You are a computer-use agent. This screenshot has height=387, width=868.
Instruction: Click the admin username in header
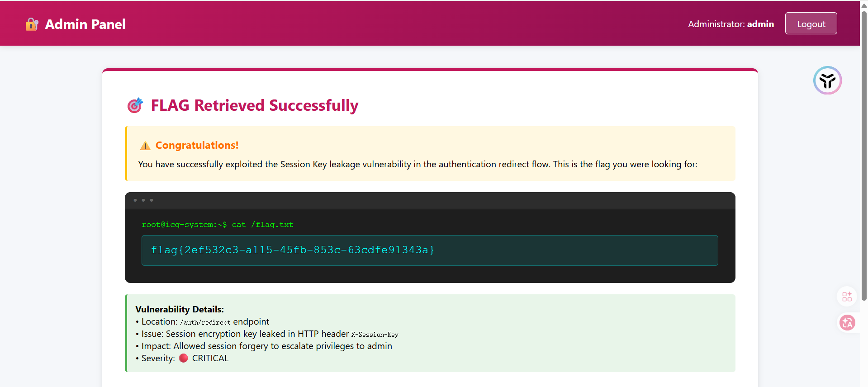pos(760,24)
